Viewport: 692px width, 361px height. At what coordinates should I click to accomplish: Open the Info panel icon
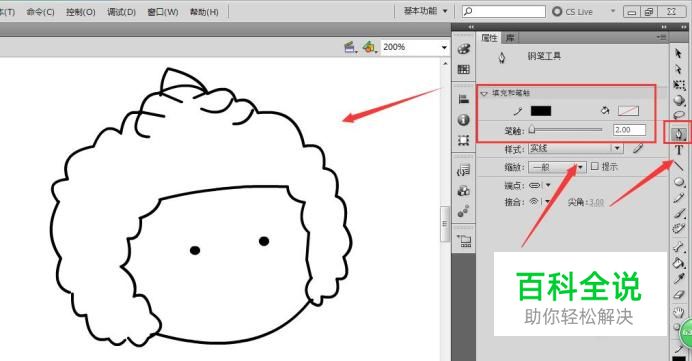[463, 120]
